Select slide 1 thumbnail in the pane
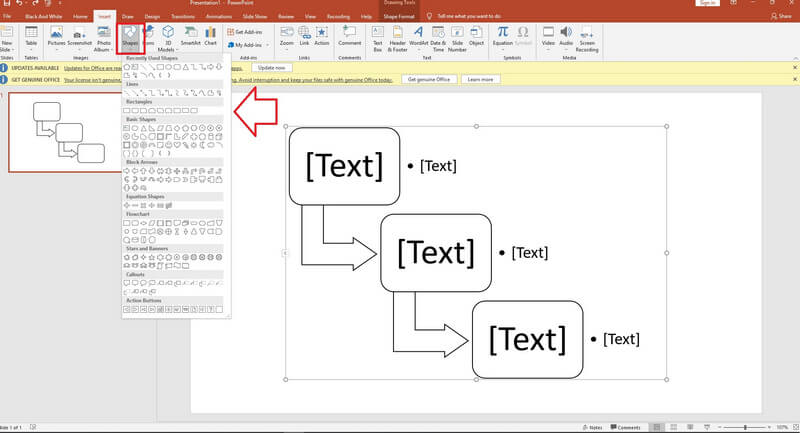Image resolution: width=800 pixels, height=433 pixels. 65,133
